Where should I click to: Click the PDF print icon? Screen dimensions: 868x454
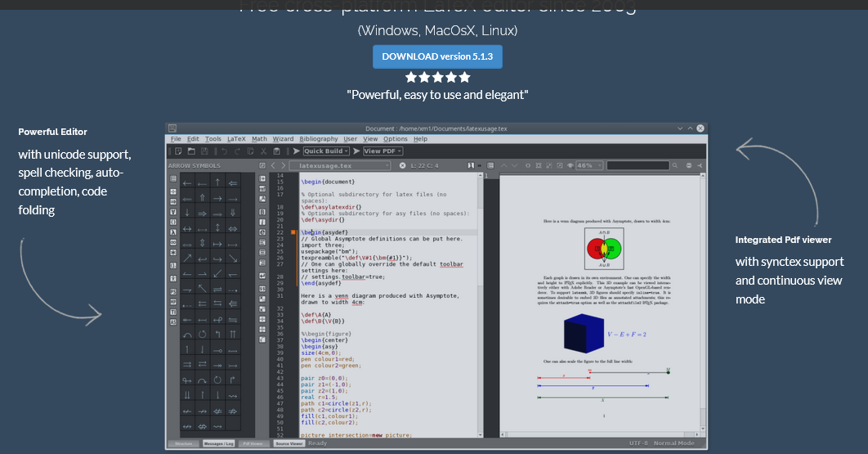(689, 166)
